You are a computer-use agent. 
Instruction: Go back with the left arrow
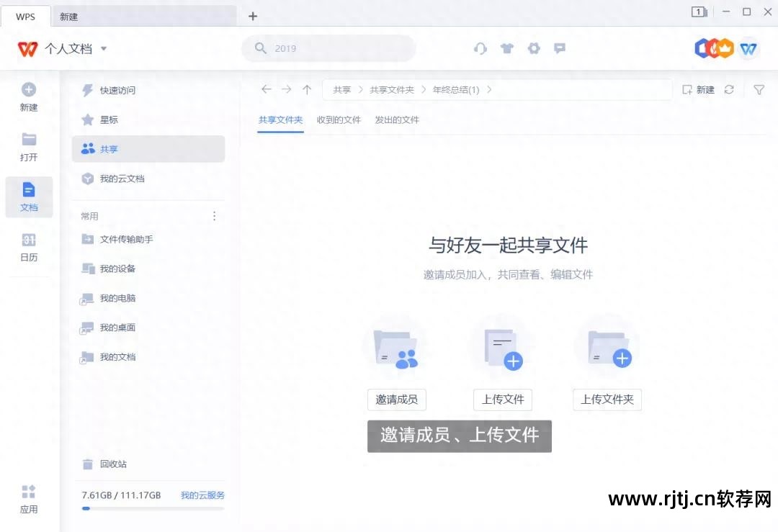(x=267, y=89)
